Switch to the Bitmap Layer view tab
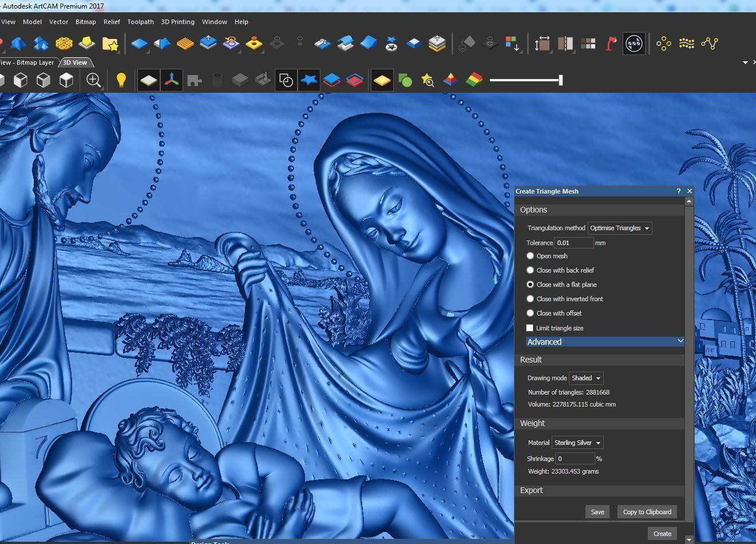This screenshot has height=544, width=756. [28, 62]
